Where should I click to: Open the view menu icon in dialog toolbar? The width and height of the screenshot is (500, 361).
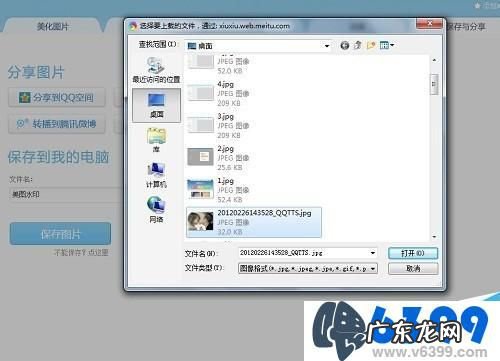(x=387, y=45)
